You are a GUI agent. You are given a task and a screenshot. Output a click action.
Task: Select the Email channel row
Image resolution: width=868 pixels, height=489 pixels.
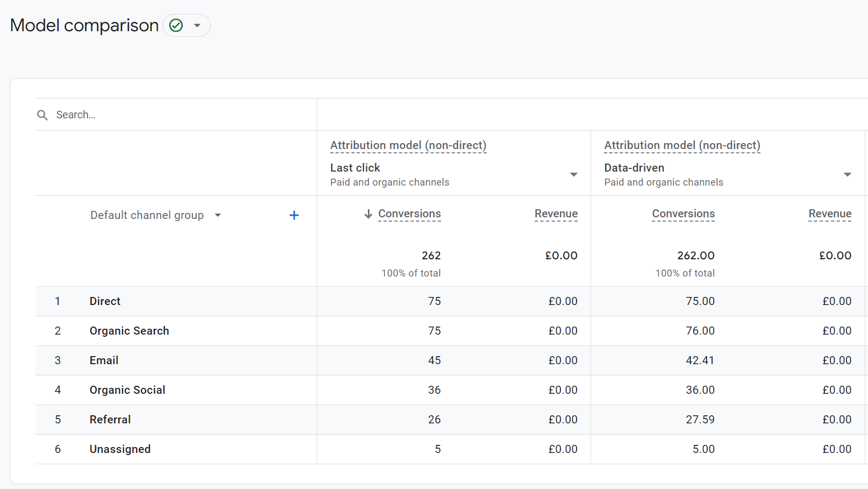pyautogui.click(x=451, y=360)
